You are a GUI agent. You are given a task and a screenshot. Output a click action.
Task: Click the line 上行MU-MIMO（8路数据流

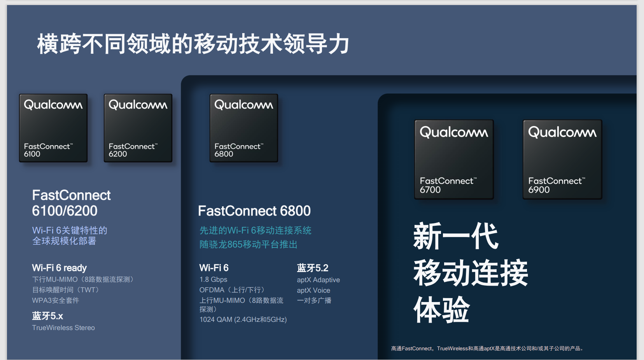click(x=241, y=300)
